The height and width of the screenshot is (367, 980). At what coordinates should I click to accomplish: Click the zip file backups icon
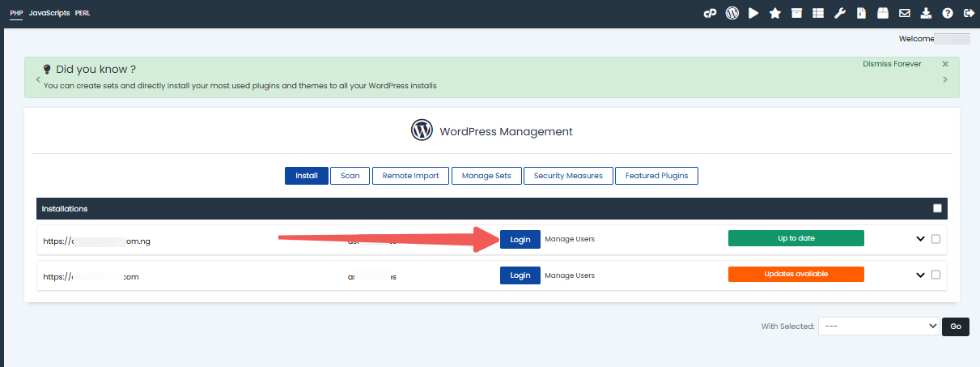862,13
